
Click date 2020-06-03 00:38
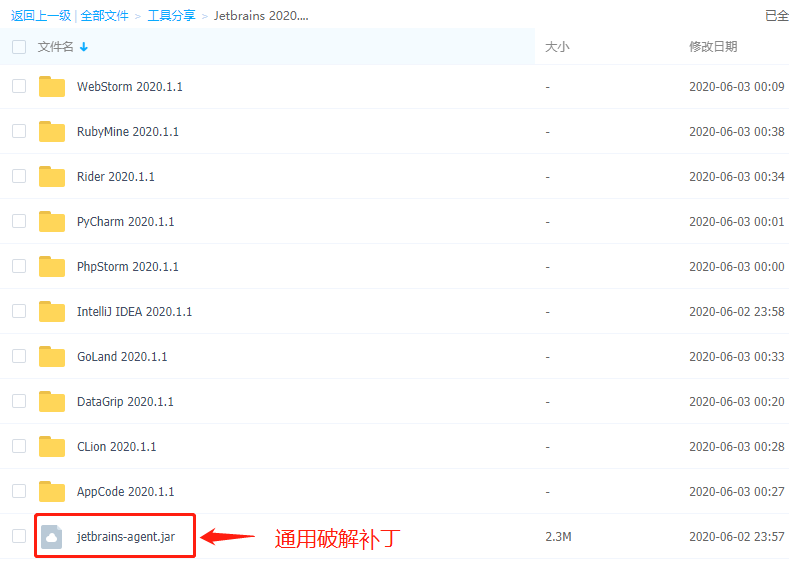pos(737,132)
